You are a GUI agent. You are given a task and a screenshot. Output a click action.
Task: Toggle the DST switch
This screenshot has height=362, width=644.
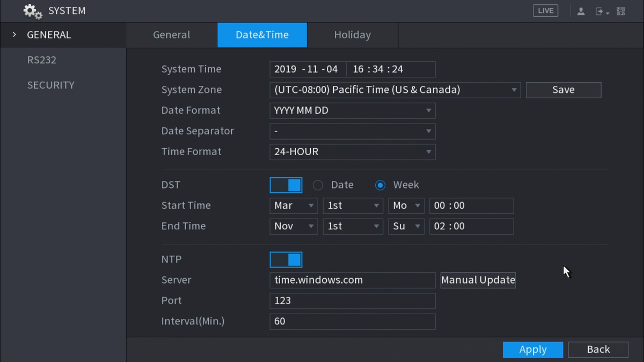286,185
